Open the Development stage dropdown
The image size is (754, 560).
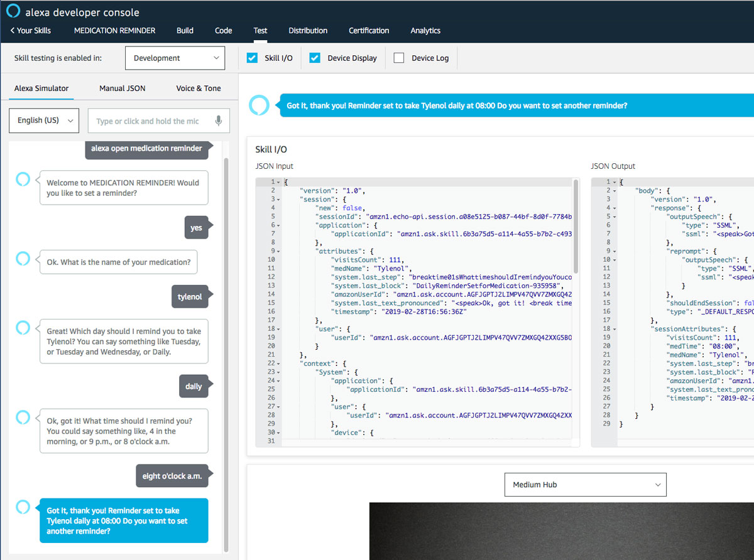pos(175,58)
